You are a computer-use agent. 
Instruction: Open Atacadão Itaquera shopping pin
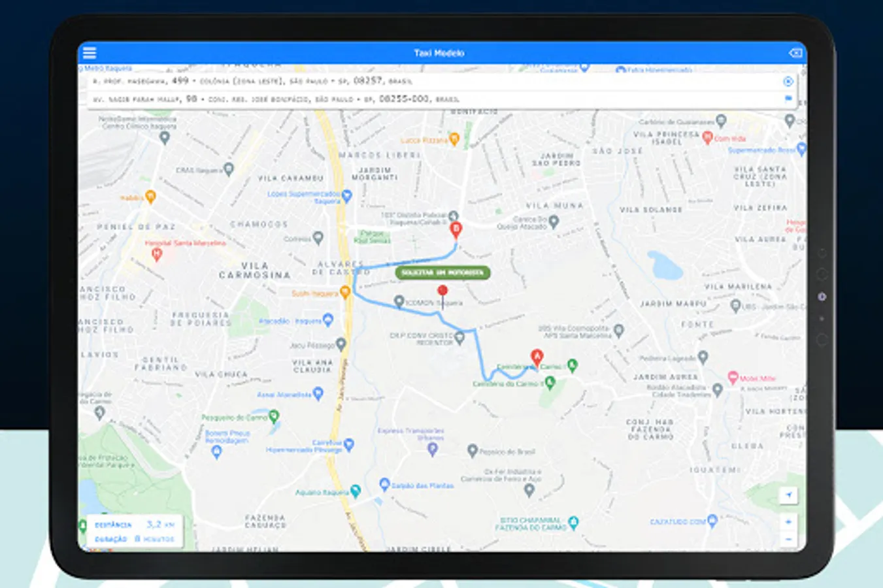coord(328,319)
